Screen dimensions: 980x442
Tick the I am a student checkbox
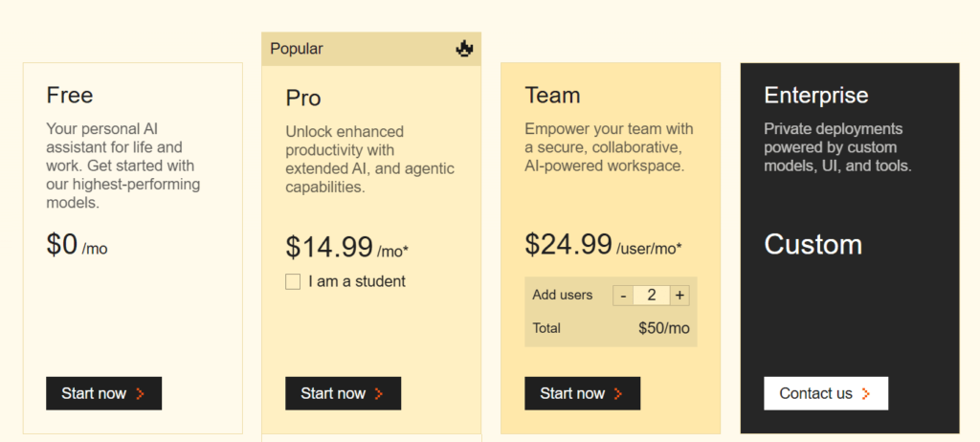pos(293,282)
